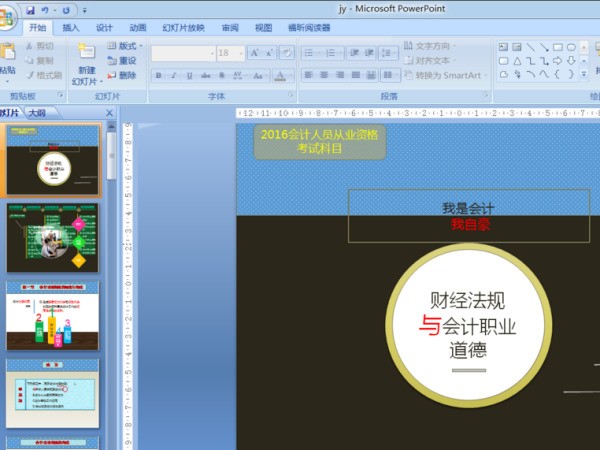Image resolution: width=600 pixels, height=450 pixels.
Task: Toggle underline text formatting
Action: (189, 75)
